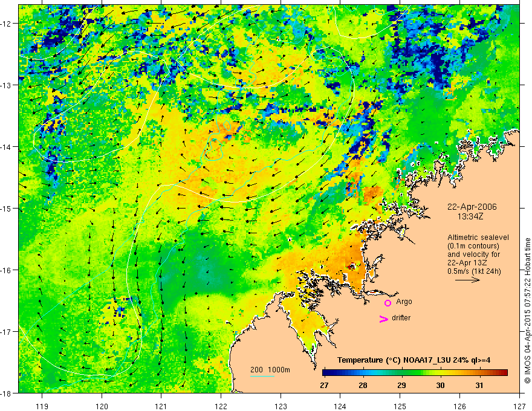Click the '0.5m/s (1kt 24h)' text
Screen dimensions: 532x411
[x=474, y=271]
